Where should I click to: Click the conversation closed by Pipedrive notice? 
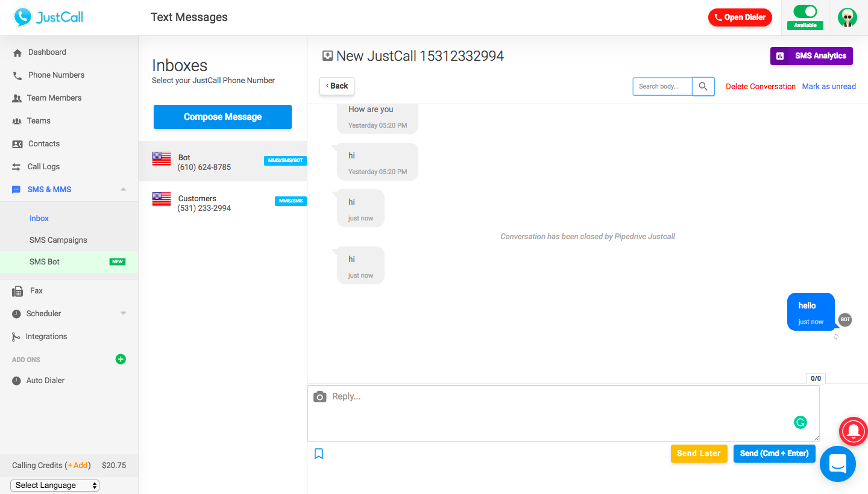588,237
